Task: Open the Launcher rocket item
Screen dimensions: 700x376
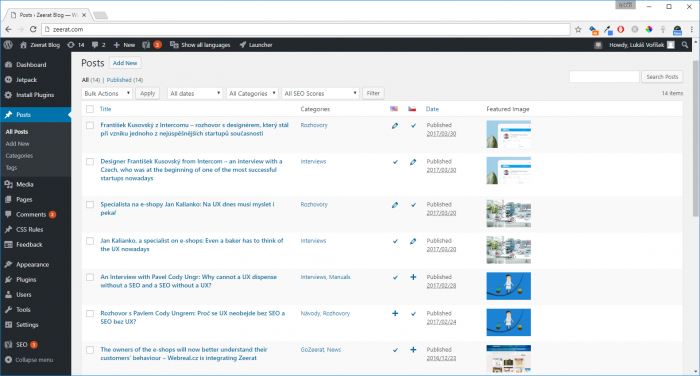Action: pos(256,45)
